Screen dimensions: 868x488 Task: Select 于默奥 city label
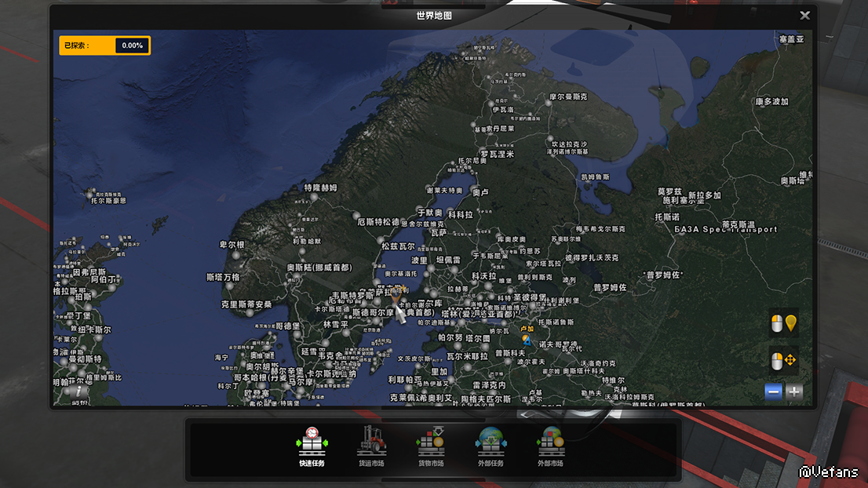[429, 213]
